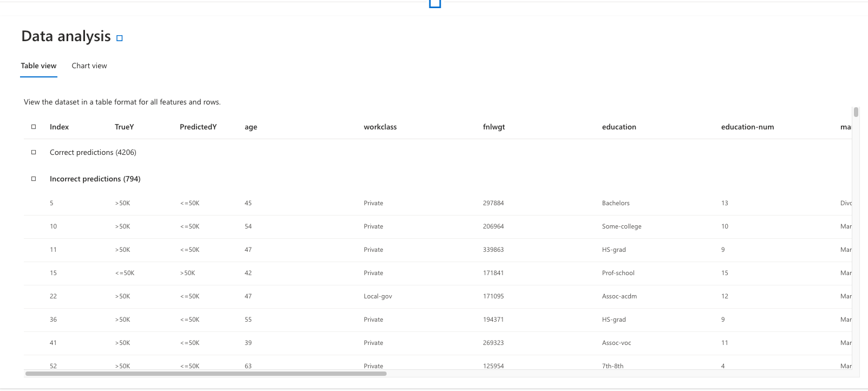Expand the Correct predictions (4206) group

pyautogui.click(x=34, y=152)
